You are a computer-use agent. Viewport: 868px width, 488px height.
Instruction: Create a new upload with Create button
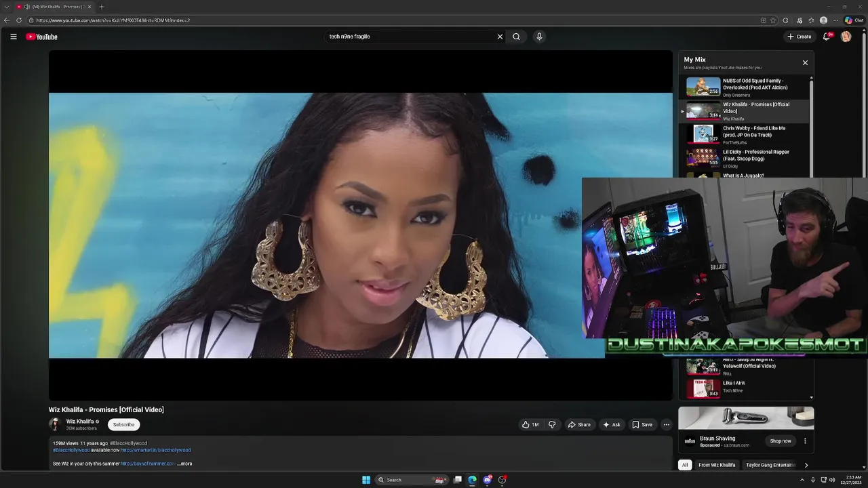(x=799, y=37)
